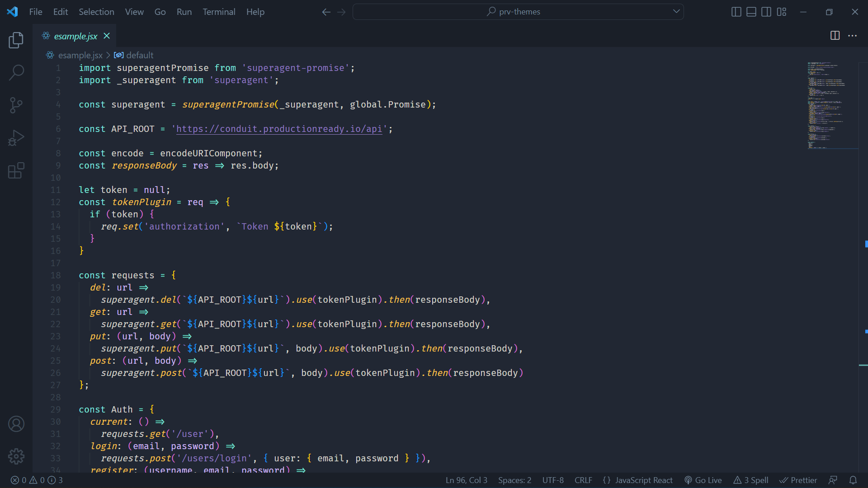The width and height of the screenshot is (868, 488).
Task: Toggle the bottom panel layout button
Action: click(751, 12)
